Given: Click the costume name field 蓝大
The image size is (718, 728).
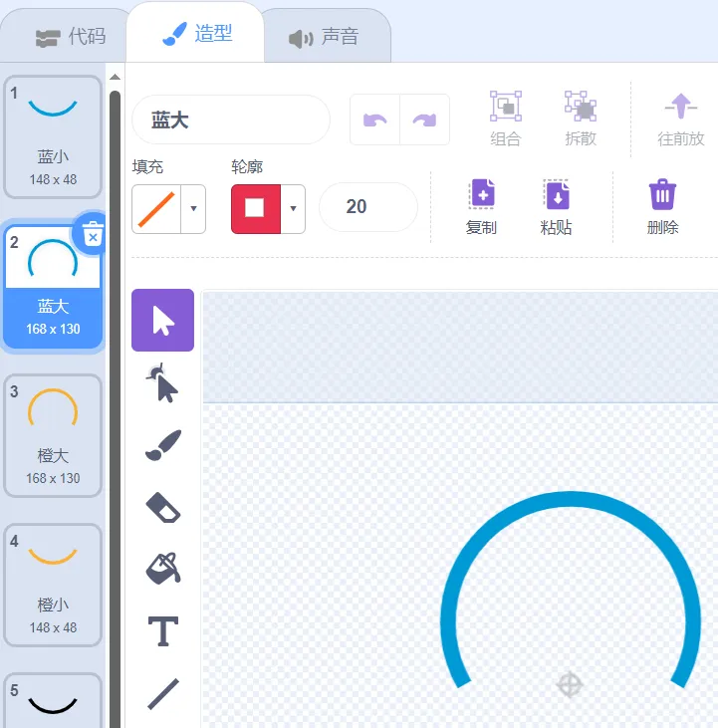Looking at the screenshot, I should point(231,120).
